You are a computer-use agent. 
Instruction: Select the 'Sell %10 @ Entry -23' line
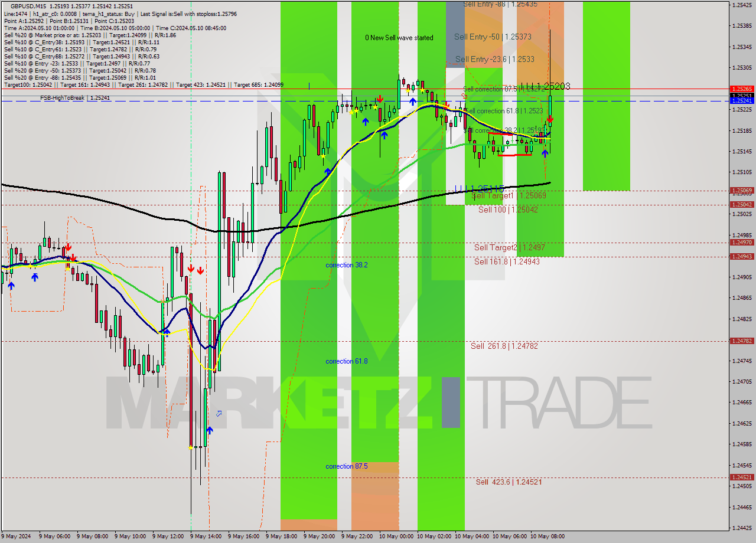point(77,64)
